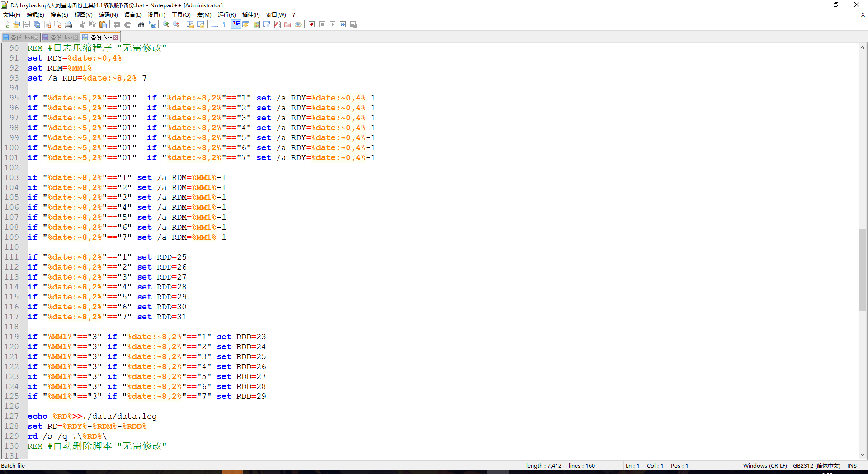Open the 文件(F) menu
868x474 pixels.
pyautogui.click(x=12, y=14)
